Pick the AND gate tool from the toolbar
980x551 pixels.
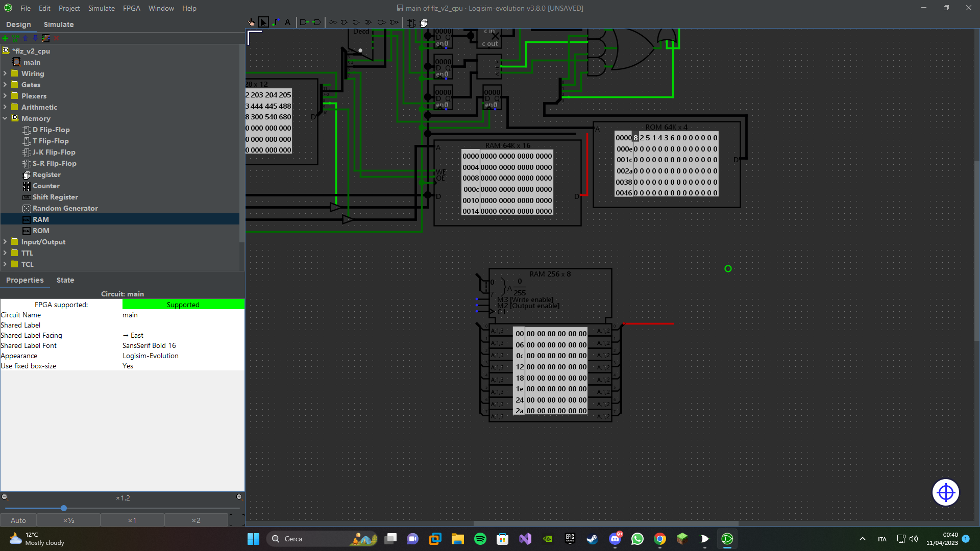pyautogui.click(x=345, y=22)
